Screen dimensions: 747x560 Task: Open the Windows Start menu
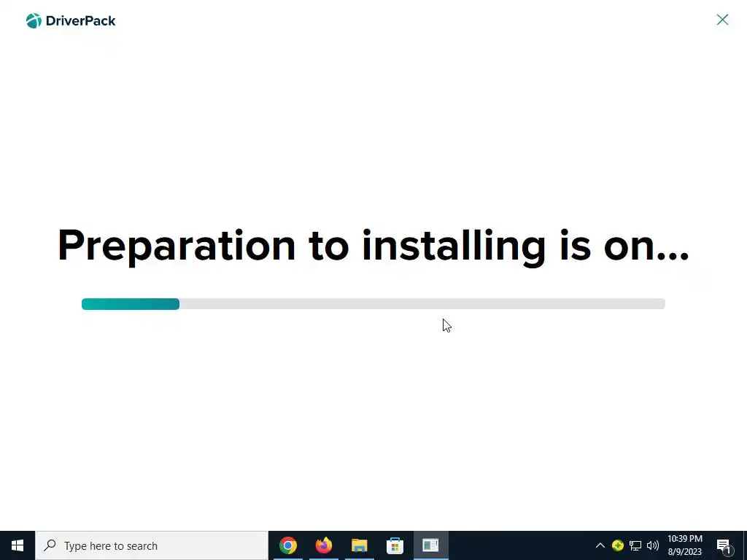click(x=18, y=545)
